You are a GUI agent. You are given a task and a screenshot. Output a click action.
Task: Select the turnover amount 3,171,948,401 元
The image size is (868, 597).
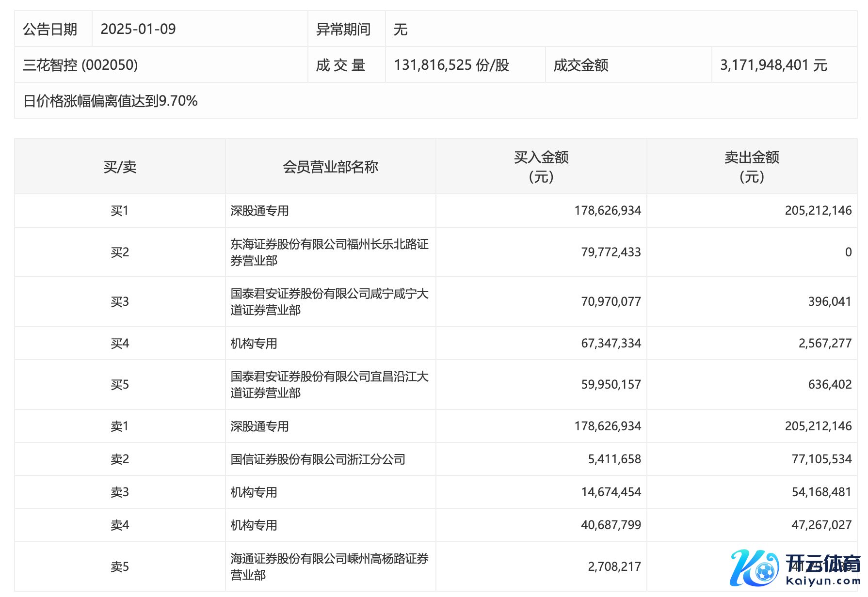(x=773, y=65)
